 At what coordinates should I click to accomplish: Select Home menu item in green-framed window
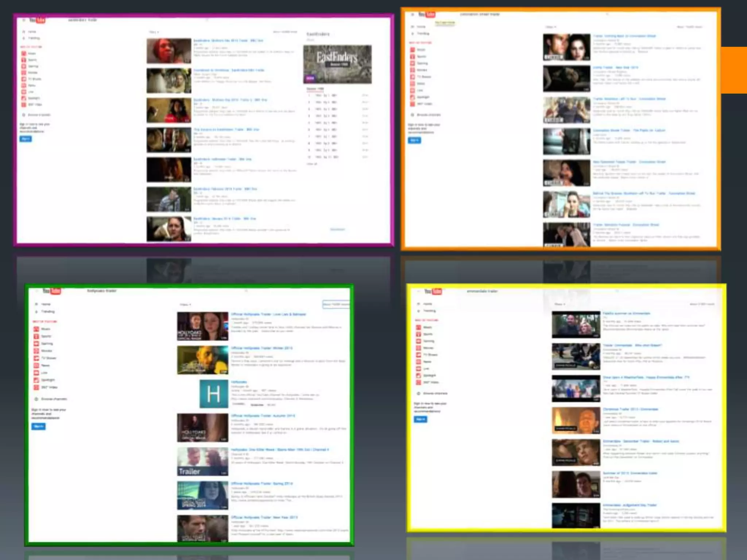point(45,304)
